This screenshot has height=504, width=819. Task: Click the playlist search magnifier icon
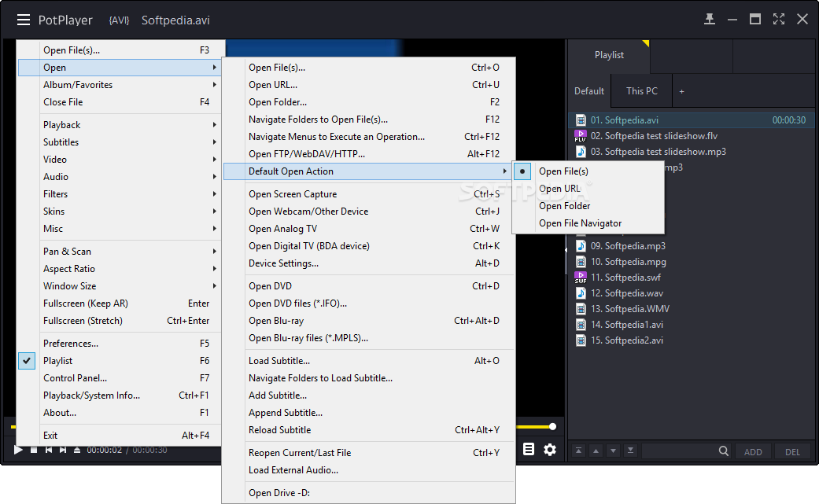[724, 451]
